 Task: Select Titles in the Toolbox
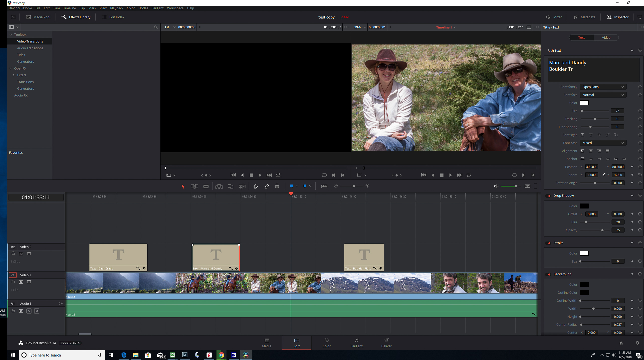(21, 55)
